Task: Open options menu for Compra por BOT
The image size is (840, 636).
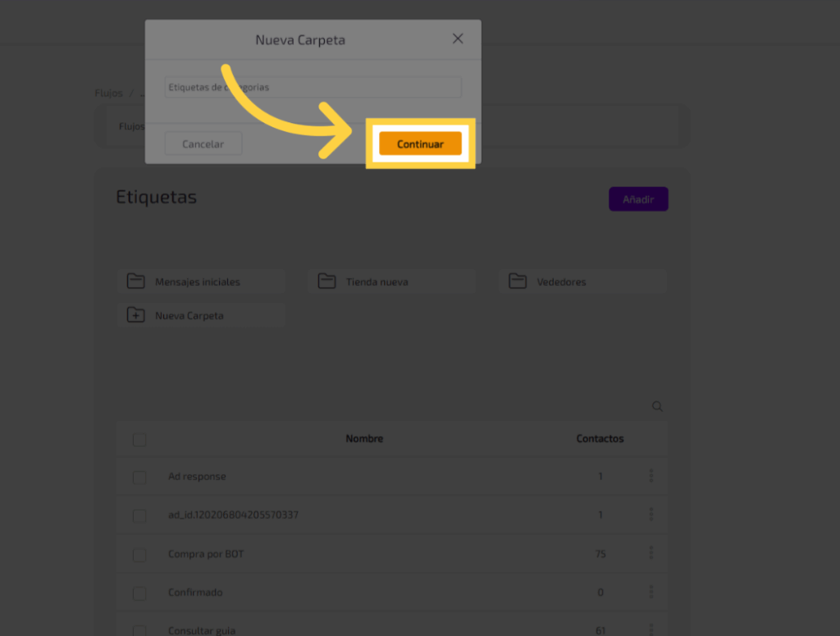Action: (x=651, y=553)
